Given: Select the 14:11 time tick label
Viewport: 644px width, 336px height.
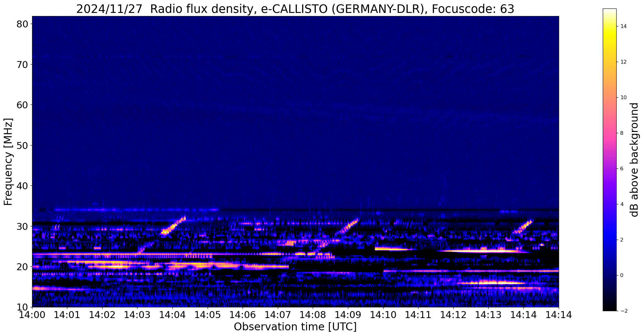Looking at the screenshot, I should coord(418,315).
